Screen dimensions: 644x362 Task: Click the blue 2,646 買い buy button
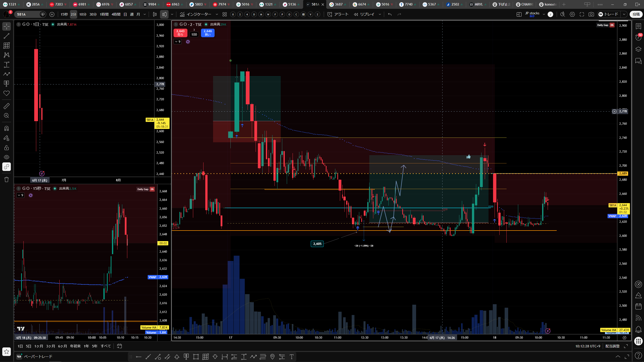coord(208,33)
